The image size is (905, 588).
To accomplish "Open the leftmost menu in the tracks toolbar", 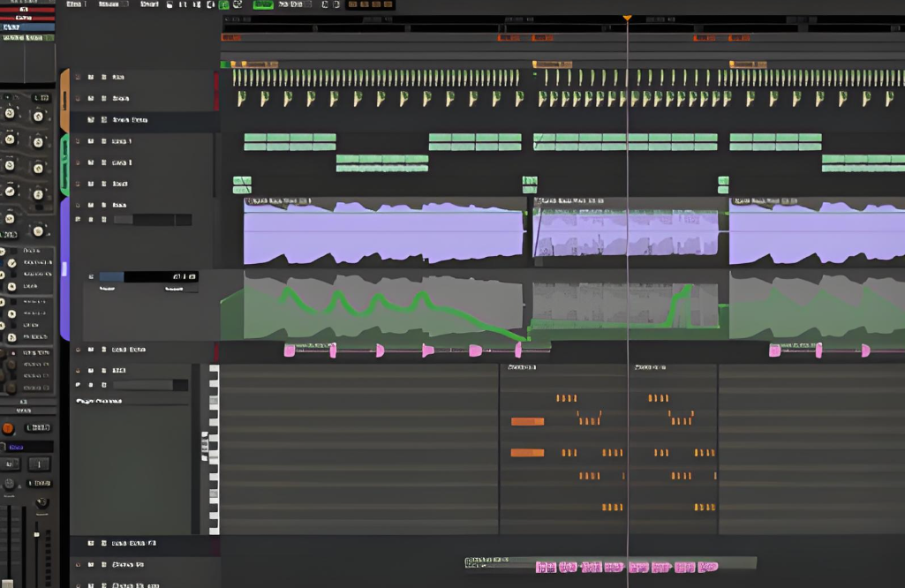I will 77,4.
